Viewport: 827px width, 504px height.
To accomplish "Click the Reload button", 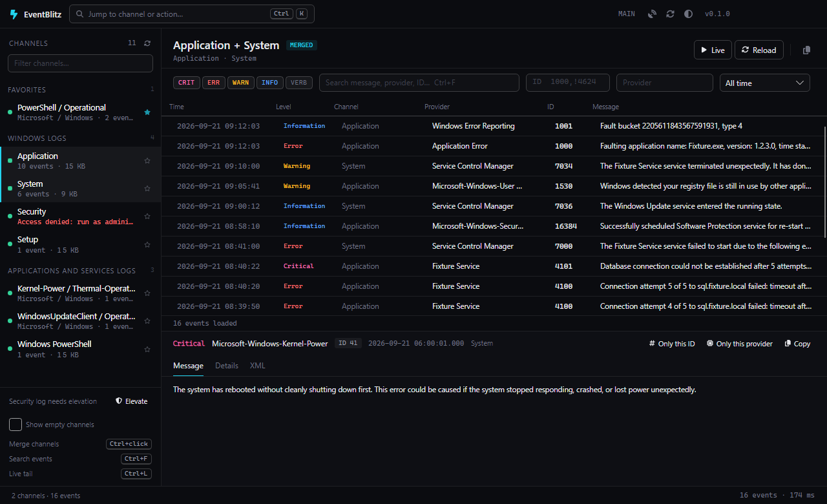I will (x=759, y=50).
